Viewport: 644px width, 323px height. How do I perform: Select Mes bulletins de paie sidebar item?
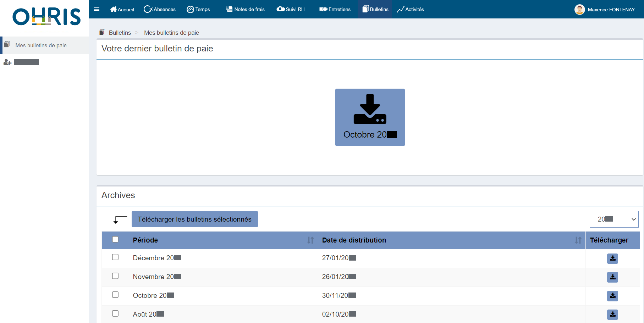[x=41, y=45]
